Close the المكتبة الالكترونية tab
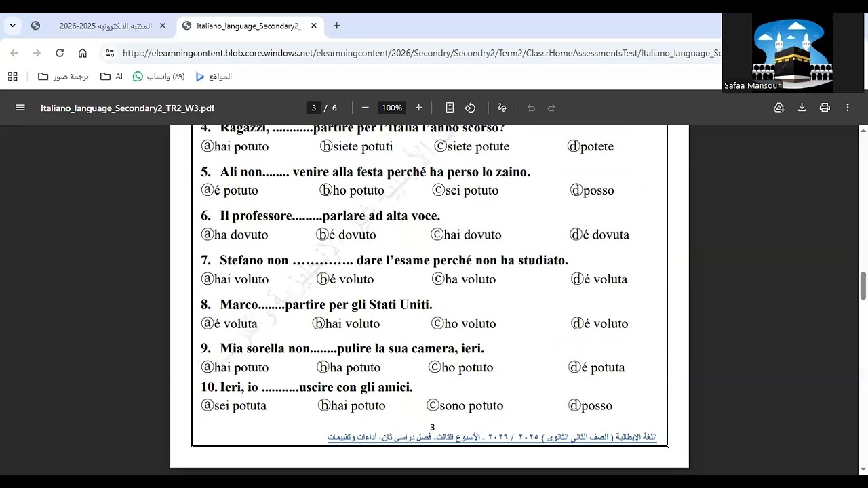The image size is (868, 488). coord(162,26)
